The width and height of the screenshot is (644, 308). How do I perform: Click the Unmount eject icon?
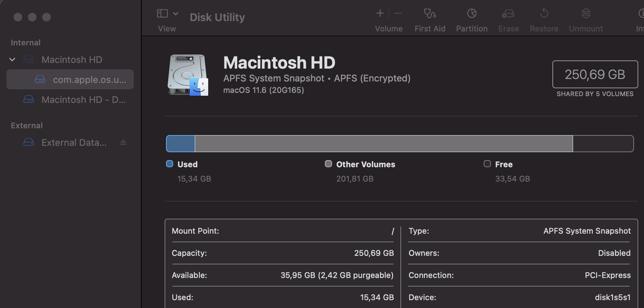[586, 13]
